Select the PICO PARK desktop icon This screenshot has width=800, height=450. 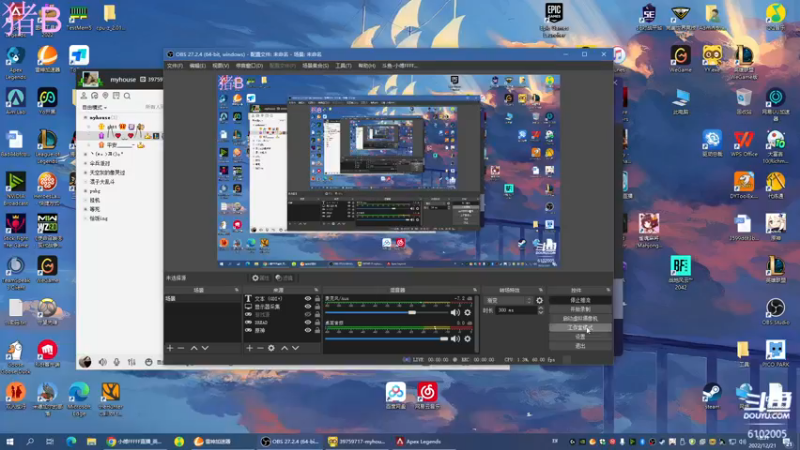click(x=776, y=353)
